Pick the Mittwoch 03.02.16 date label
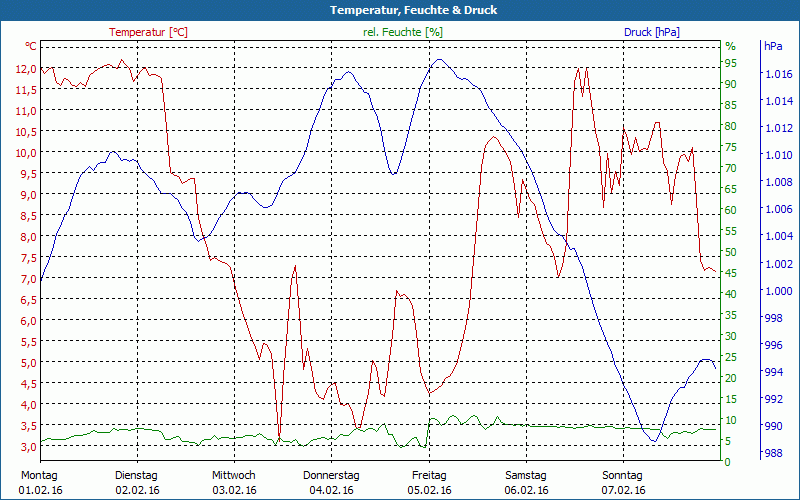This screenshot has height=500, width=800. pyautogui.click(x=234, y=483)
